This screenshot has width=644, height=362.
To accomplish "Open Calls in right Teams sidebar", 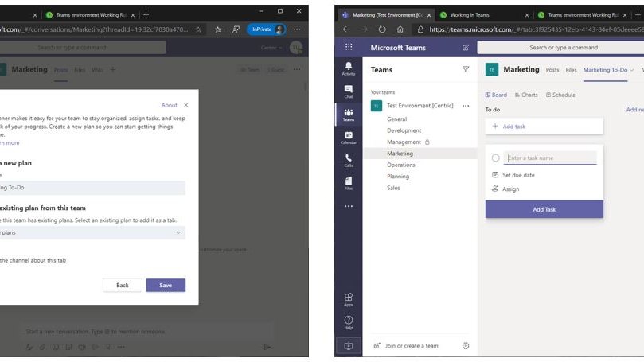I will [349, 161].
